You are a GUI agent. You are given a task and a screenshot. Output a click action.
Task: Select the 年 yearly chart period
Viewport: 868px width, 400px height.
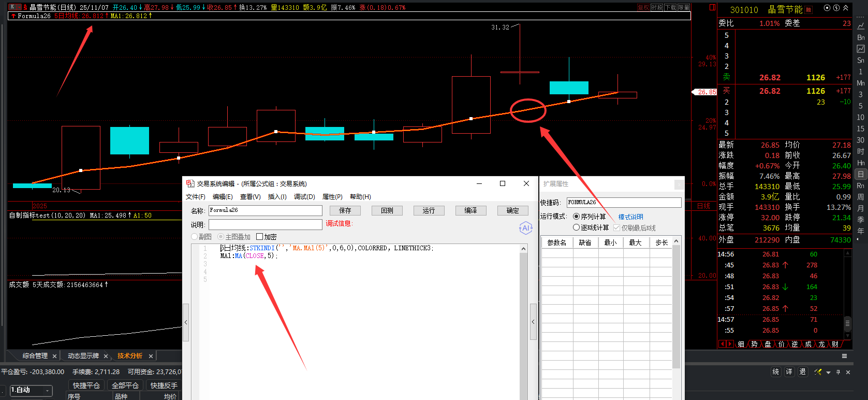(x=861, y=231)
